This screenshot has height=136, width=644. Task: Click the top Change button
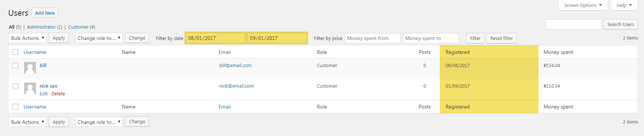[137, 38]
